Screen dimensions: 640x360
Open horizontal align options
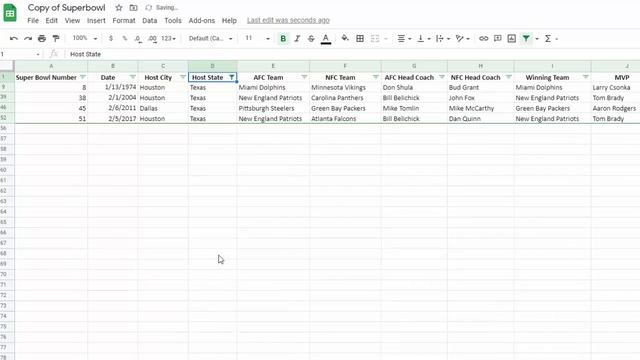(404, 38)
